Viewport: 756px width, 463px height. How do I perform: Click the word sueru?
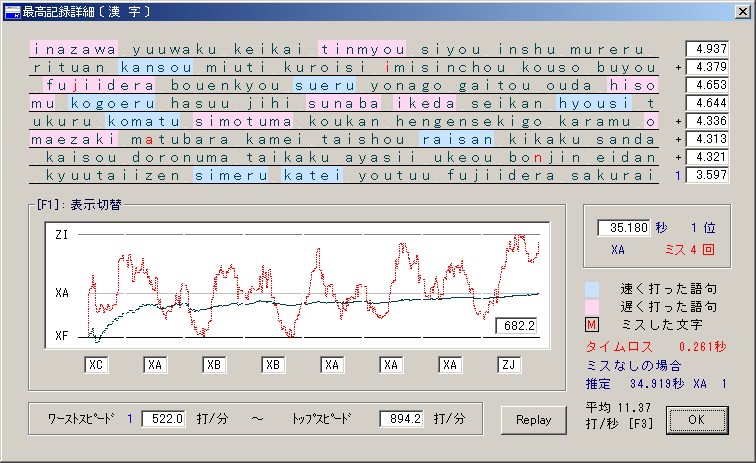324,85
